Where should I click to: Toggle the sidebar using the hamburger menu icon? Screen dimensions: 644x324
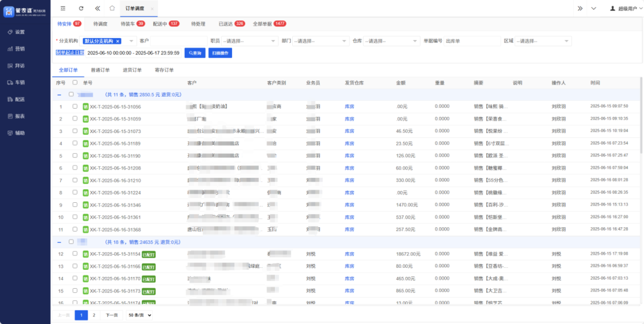pyautogui.click(x=63, y=8)
